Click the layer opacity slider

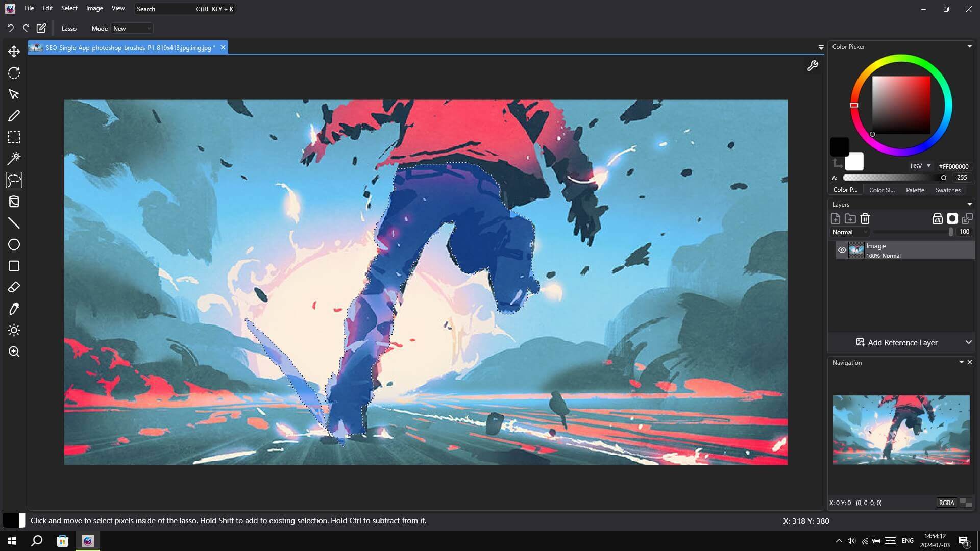click(x=912, y=232)
